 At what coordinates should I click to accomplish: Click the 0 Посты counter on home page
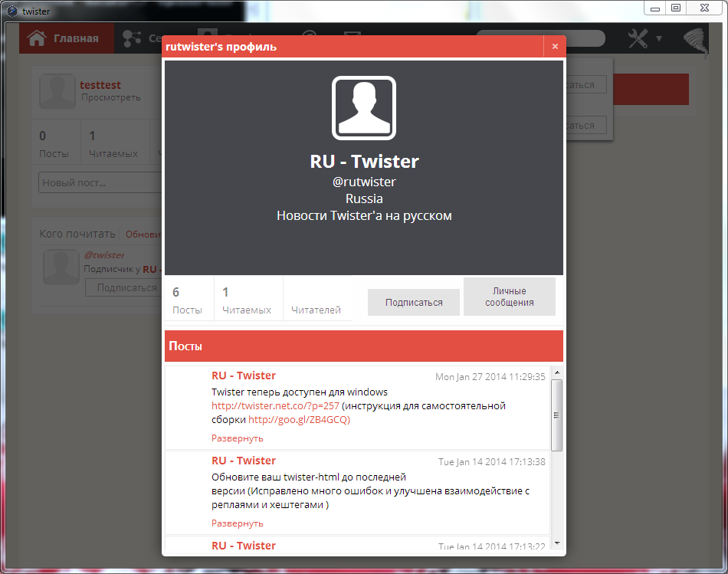pyautogui.click(x=54, y=144)
